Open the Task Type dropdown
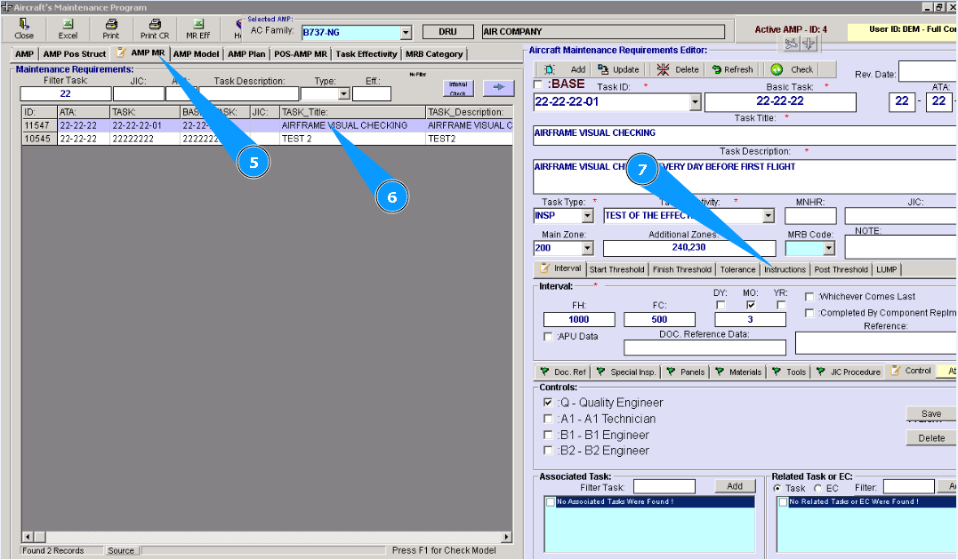Viewport: 958px width, 560px height. click(x=587, y=216)
